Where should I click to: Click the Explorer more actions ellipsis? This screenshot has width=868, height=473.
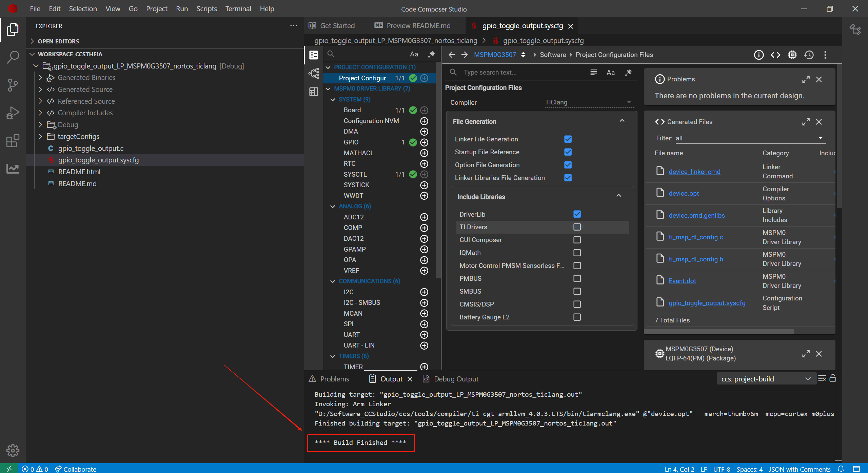click(294, 26)
